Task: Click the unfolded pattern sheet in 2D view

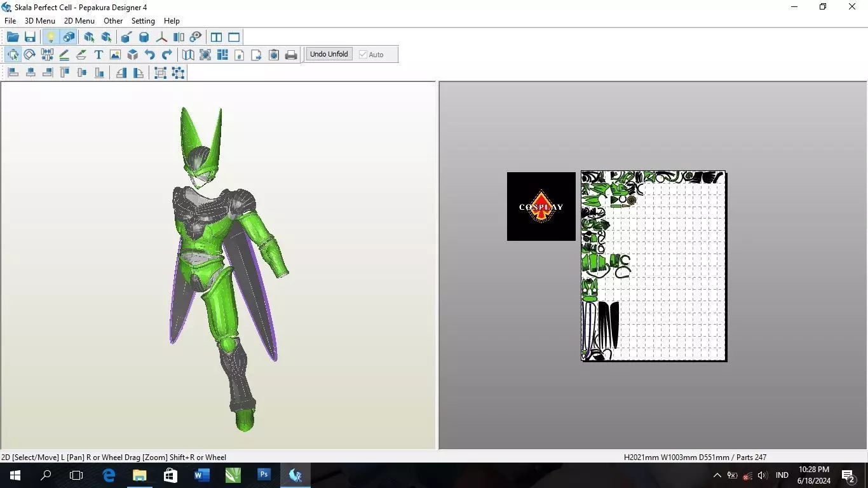Action: (654, 266)
